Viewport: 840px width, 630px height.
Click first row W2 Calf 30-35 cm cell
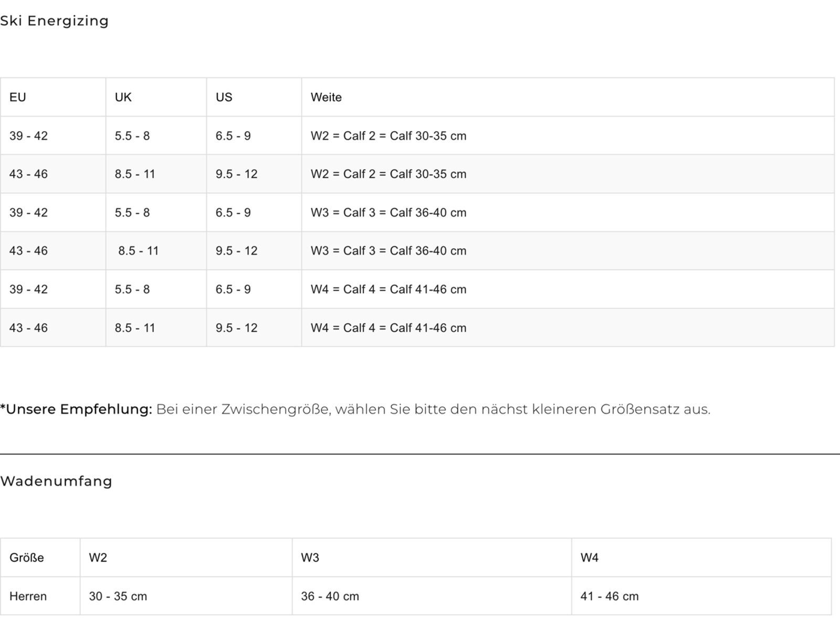click(568, 135)
